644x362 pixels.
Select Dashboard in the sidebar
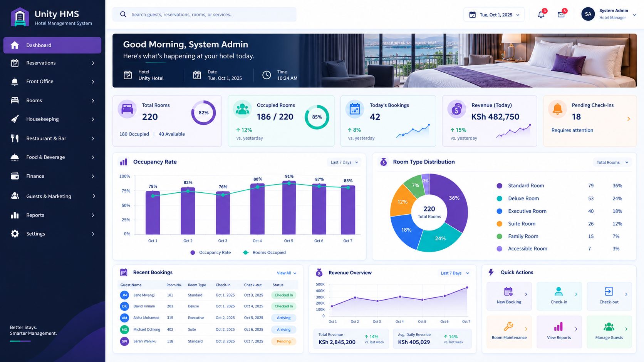point(52,45)
